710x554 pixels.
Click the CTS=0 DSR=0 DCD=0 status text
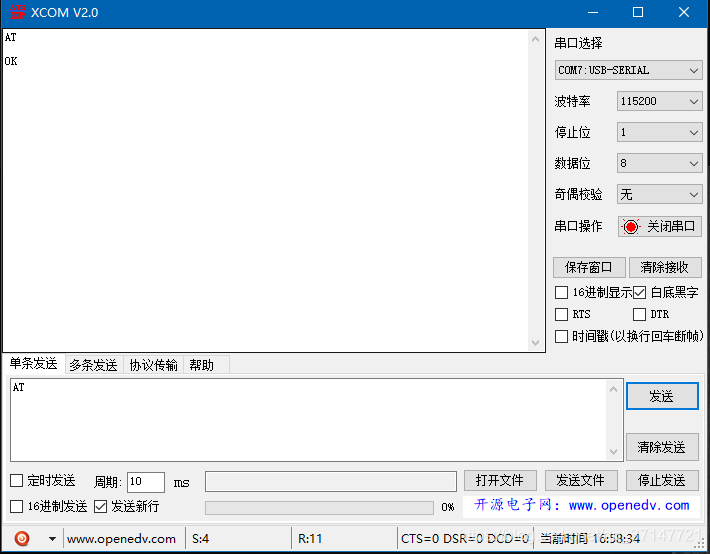465,539
